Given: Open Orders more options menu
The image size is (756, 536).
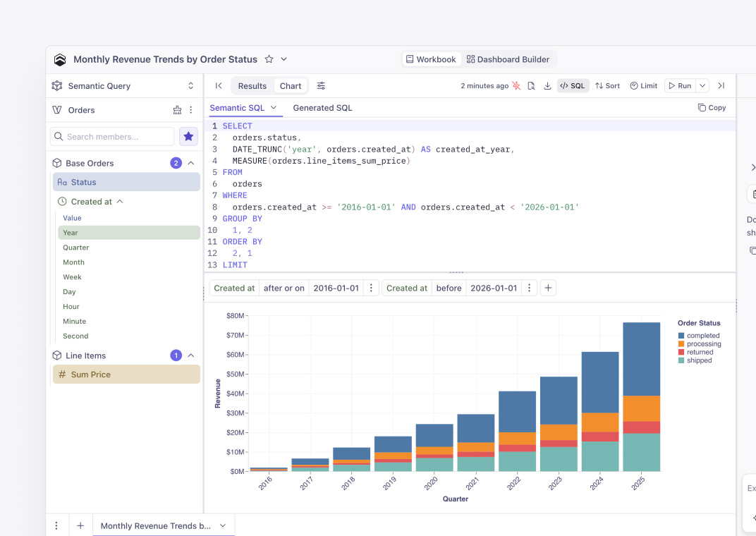Looking at the screenshot, I should tap(191, 110).
